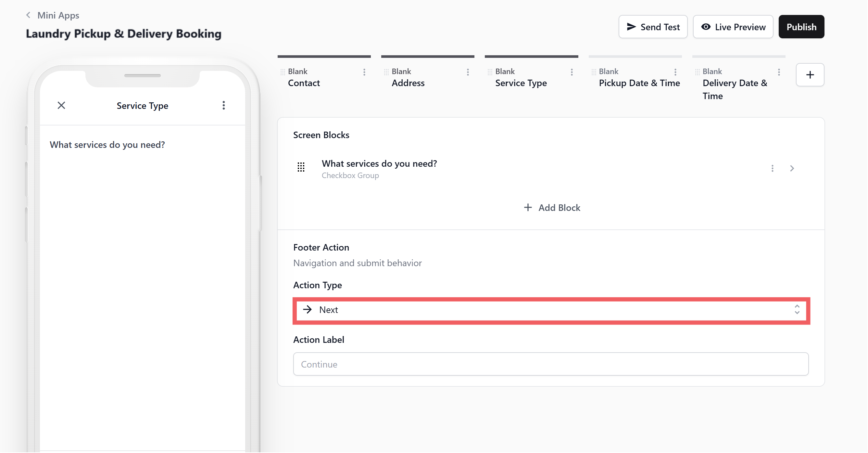Viewport: 868px width, 453px height.
Task: Click the Send Test button
Action: tap(653, 27)
